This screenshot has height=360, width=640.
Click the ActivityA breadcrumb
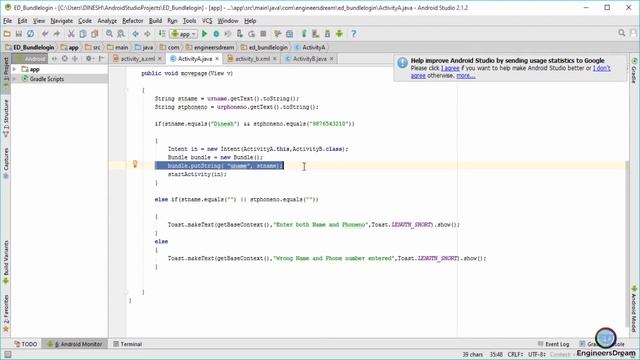pyautogui.click(x=310, y=47)
